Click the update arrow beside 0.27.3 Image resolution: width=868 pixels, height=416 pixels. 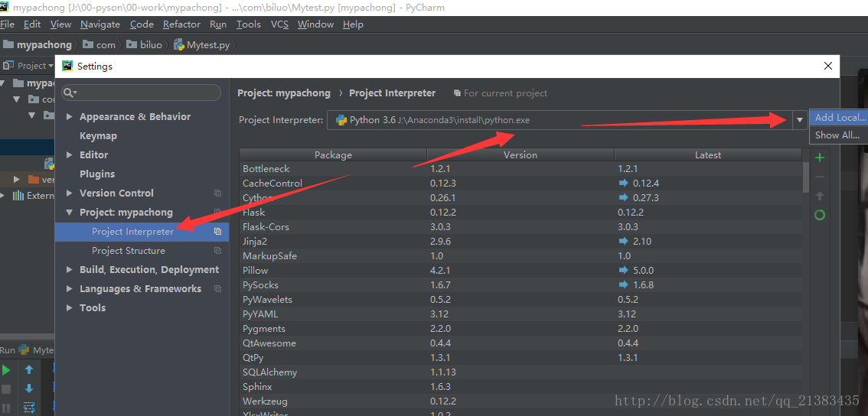tap(624, 197)
